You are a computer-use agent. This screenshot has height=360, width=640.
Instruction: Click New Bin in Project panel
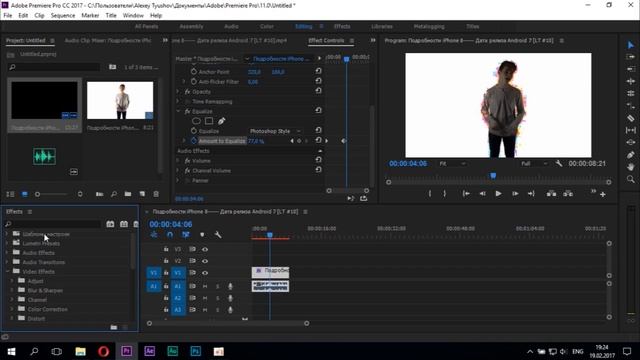click(x=128, y=194)
